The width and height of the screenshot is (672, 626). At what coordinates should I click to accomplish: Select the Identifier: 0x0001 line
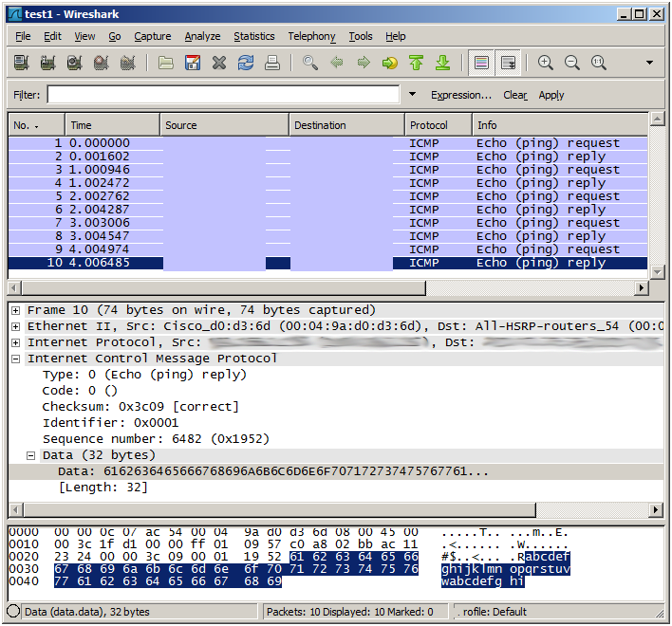[110, 423]
